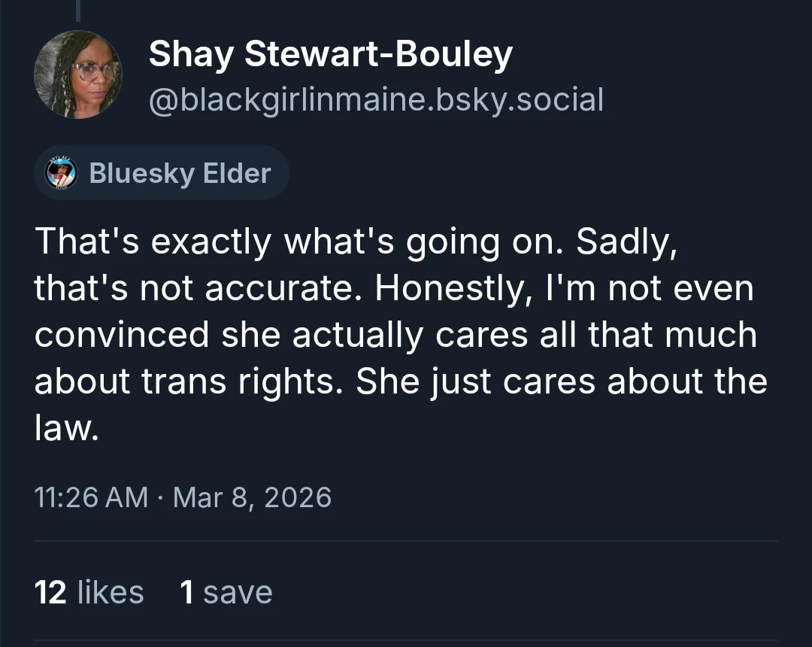Tap the word "likes" under the post
The image size is (812, 647).
tap(111, 592)
